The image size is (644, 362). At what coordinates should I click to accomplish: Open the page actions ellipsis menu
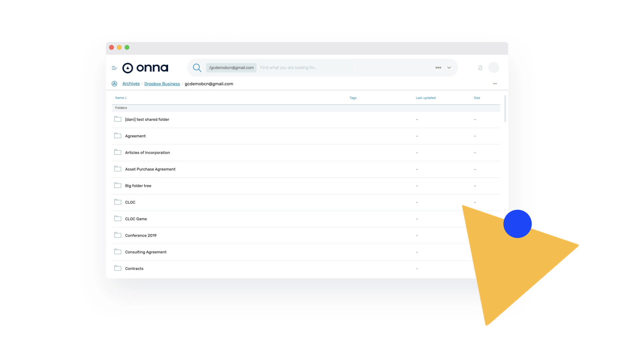pyautogui.click(x=495, y=83)
